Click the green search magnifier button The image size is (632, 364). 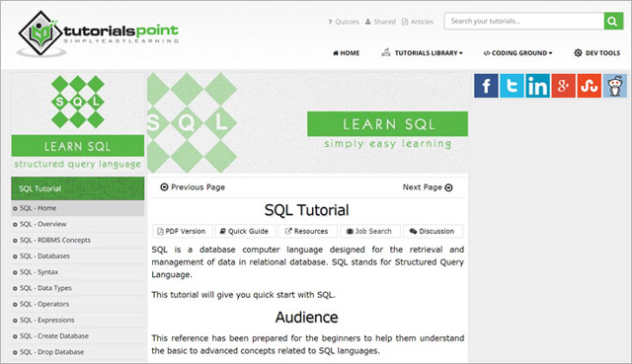(613, 21)
